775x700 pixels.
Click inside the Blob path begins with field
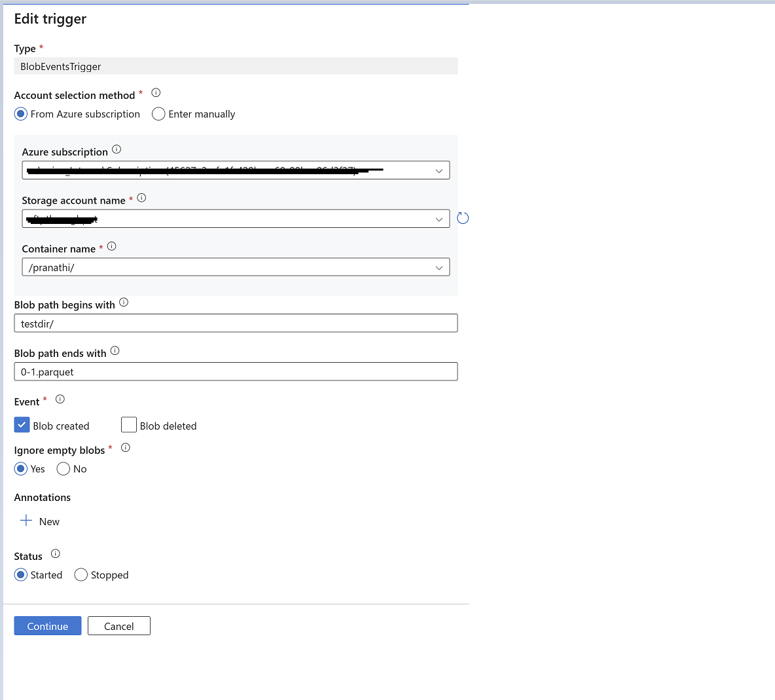click(236, 323)
